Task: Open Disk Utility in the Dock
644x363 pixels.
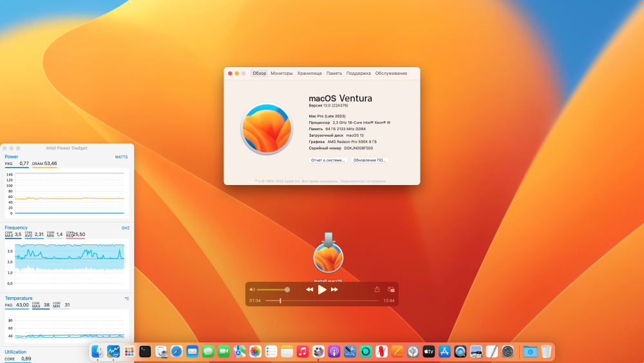Action: [160, 351]
